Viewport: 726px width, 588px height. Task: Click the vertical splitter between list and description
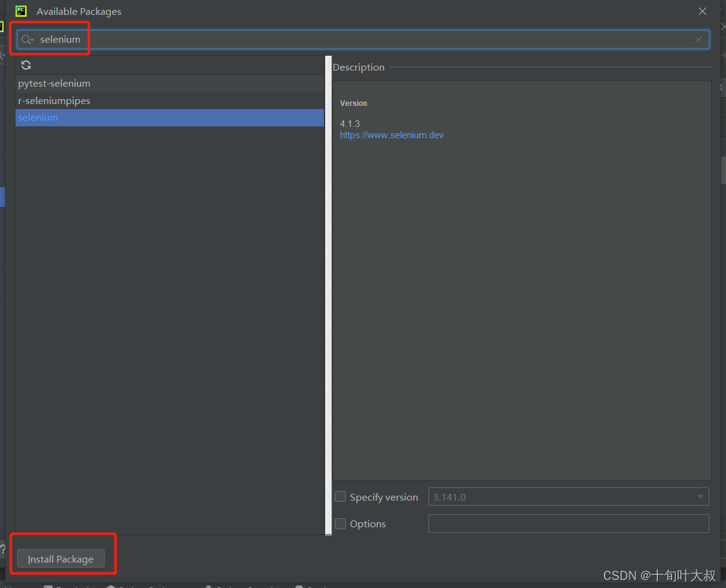[x=328, y=296]
